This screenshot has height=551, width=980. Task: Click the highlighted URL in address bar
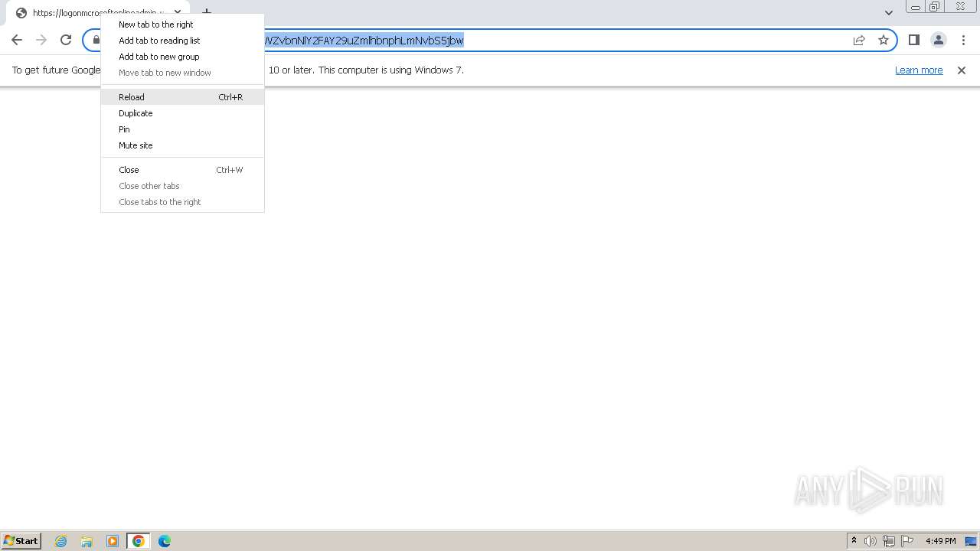click(x=364, y=41)
